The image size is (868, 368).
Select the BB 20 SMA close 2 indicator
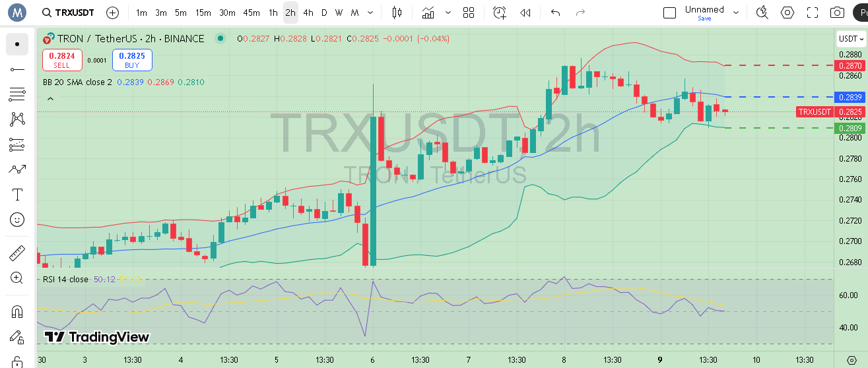[x=77, y=82]
